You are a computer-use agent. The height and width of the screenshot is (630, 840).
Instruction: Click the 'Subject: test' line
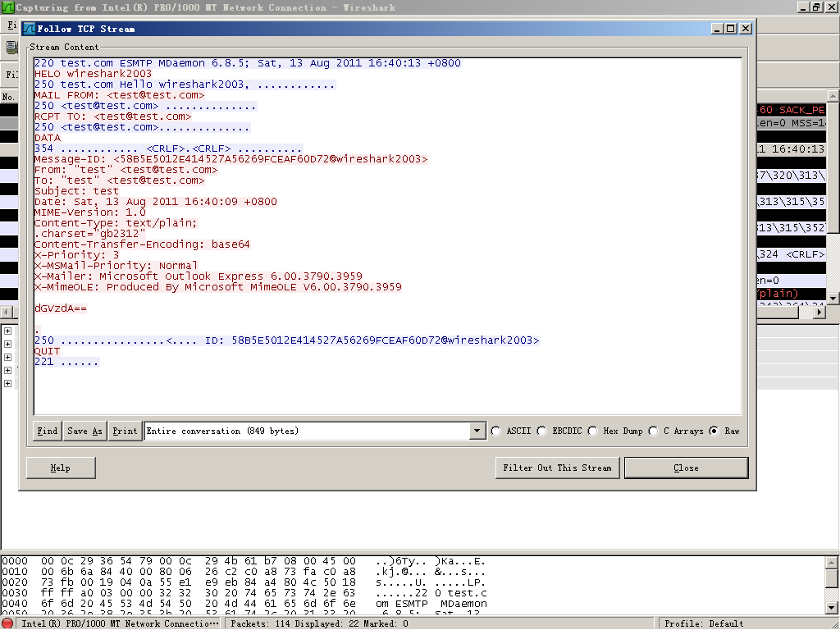tap(76, 191)
